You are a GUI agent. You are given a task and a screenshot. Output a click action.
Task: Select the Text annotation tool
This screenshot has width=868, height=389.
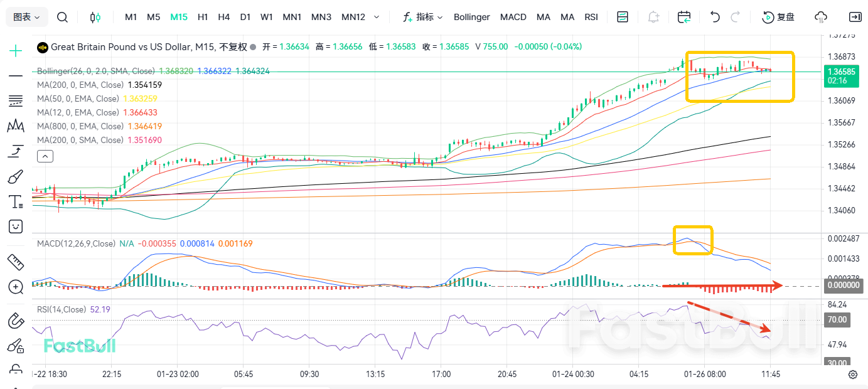point(15,201)
